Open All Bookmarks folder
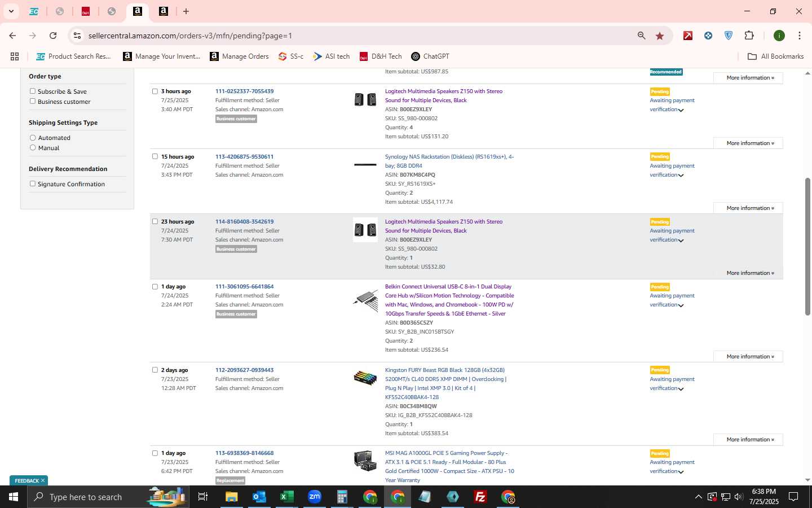This screenshot has height=508, width=812. [775, 56]
